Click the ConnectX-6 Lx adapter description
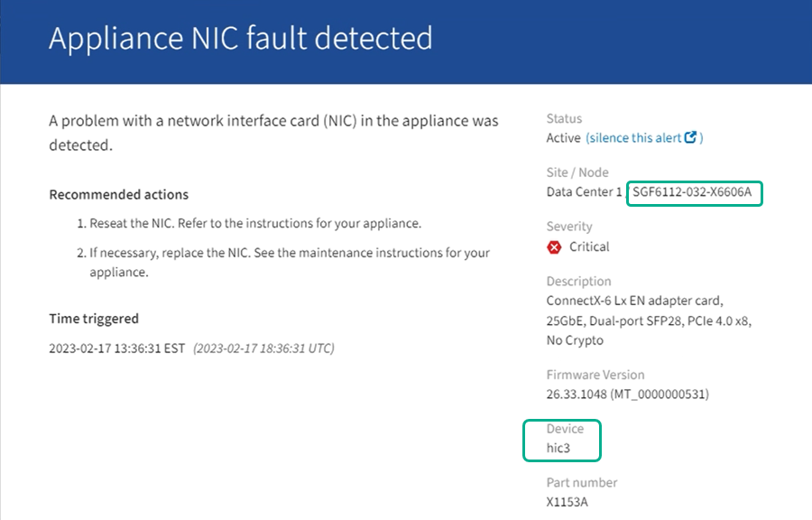The image size is (812, 520). pyautogui.click(x=648, y=320)
